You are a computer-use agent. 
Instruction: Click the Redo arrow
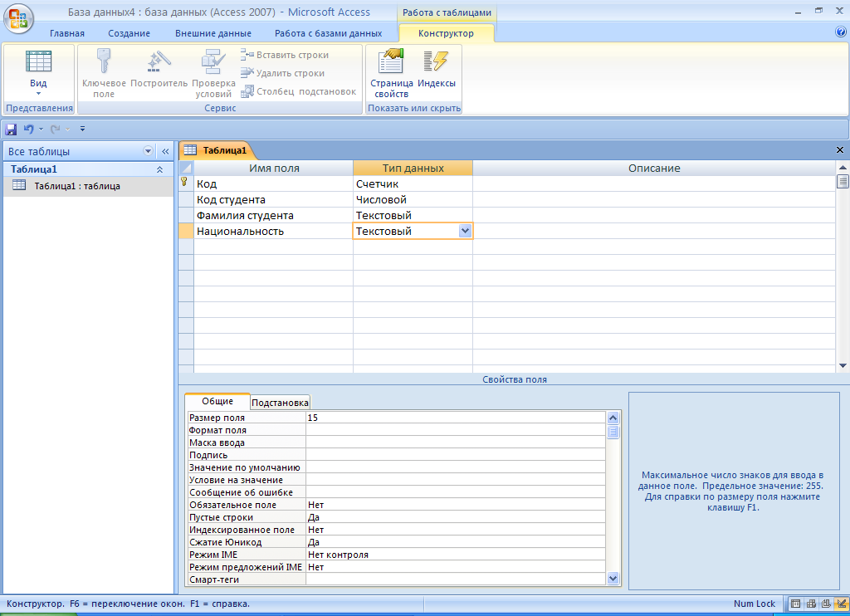(55, 129)
